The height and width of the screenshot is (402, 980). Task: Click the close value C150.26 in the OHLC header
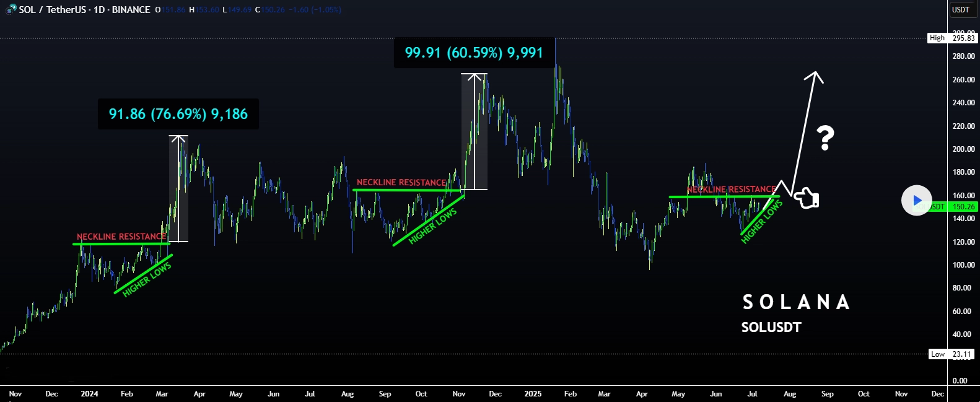coord(270,10)
